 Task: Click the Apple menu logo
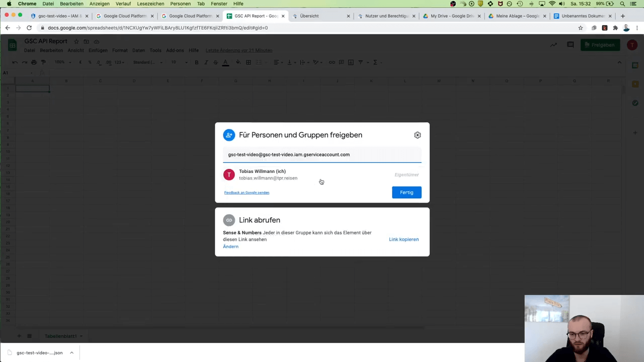[x=9, y=4]
